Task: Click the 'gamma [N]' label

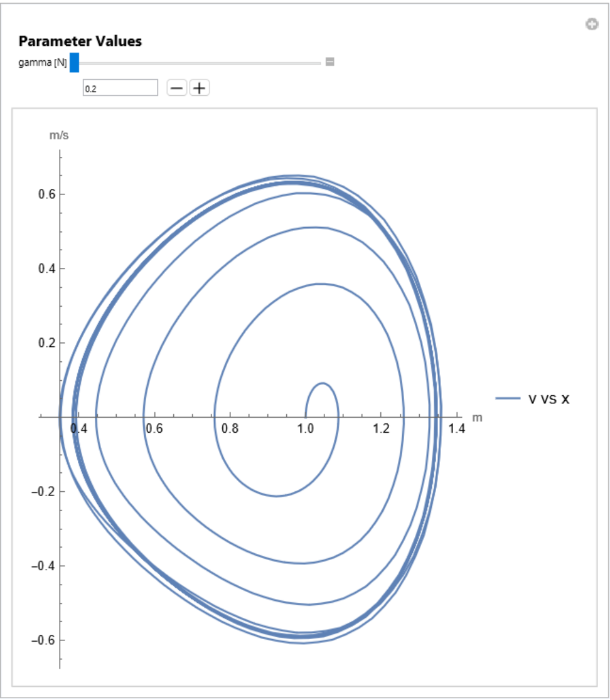Action: click(43, 63)
